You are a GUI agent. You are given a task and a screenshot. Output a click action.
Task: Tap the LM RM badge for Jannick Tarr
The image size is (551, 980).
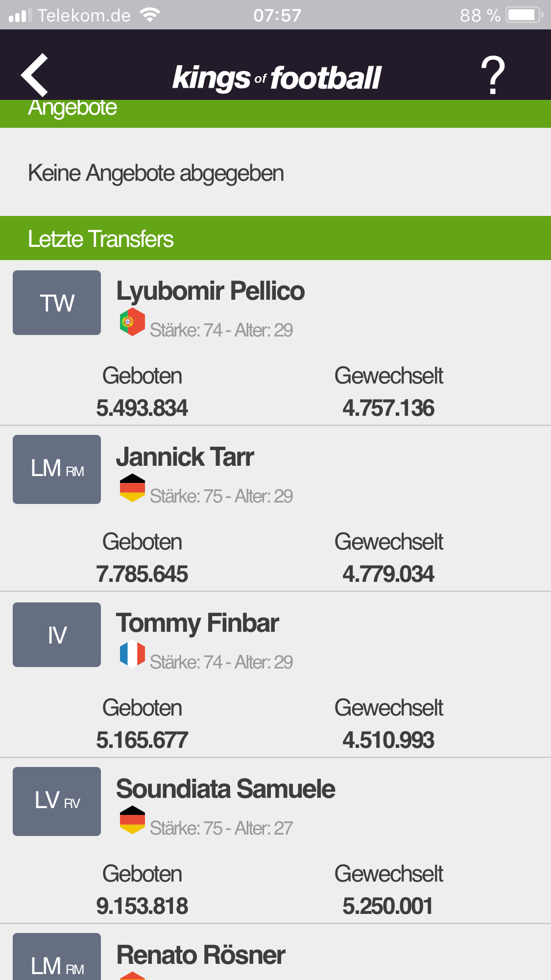click(x=57, y=469)
